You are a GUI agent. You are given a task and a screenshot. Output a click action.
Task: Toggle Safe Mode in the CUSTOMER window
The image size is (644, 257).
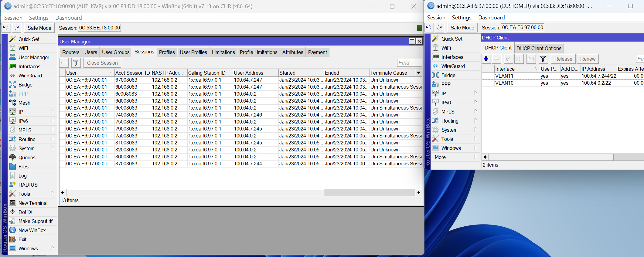pyautogui.click(x=462, y=28)
